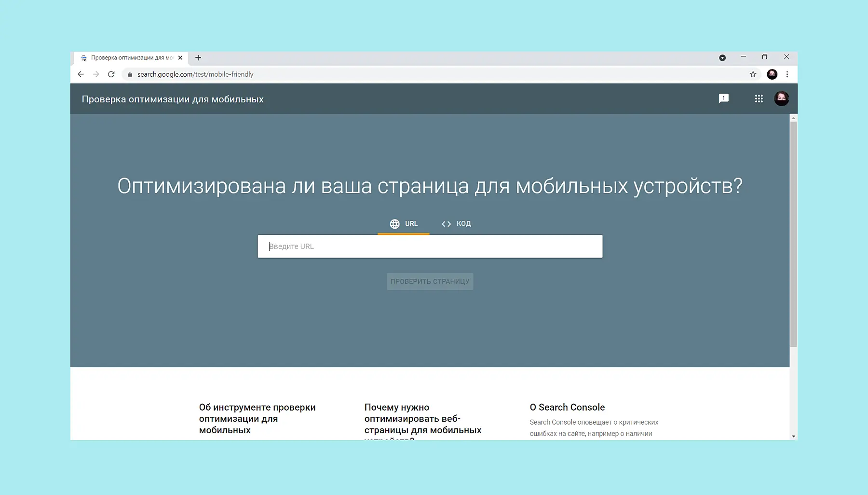Click the browser back arrow
The height and width of the screenshot is (495, 868).
81,74
